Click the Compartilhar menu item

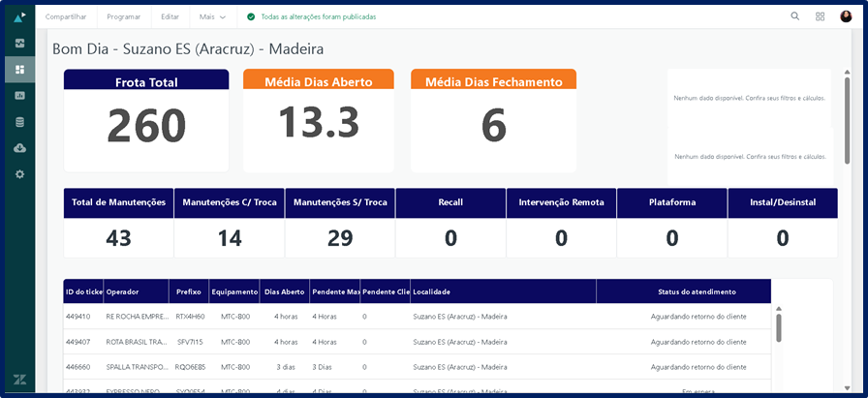tap(66, 16)
